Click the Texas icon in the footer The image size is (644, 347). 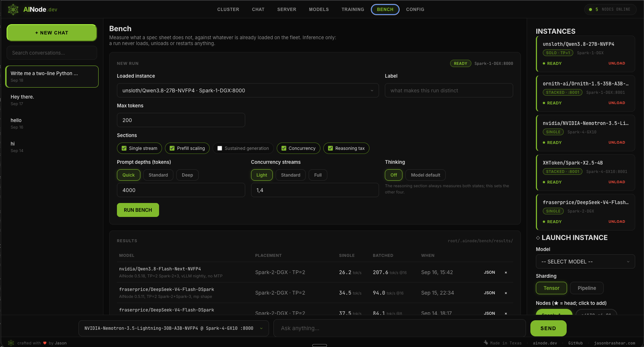point(486,343)
